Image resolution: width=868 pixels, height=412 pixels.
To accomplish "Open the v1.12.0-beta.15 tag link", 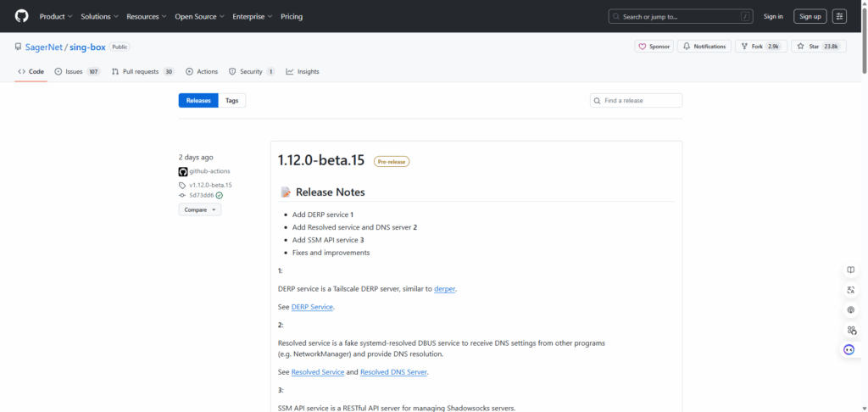I will (210, 185).
